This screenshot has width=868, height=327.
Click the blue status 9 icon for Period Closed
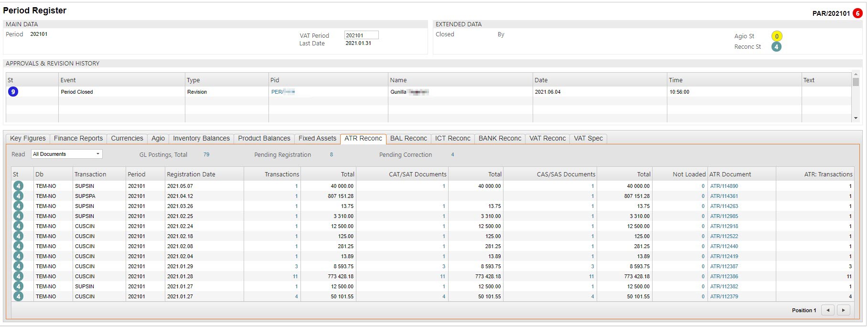point(13,92)
